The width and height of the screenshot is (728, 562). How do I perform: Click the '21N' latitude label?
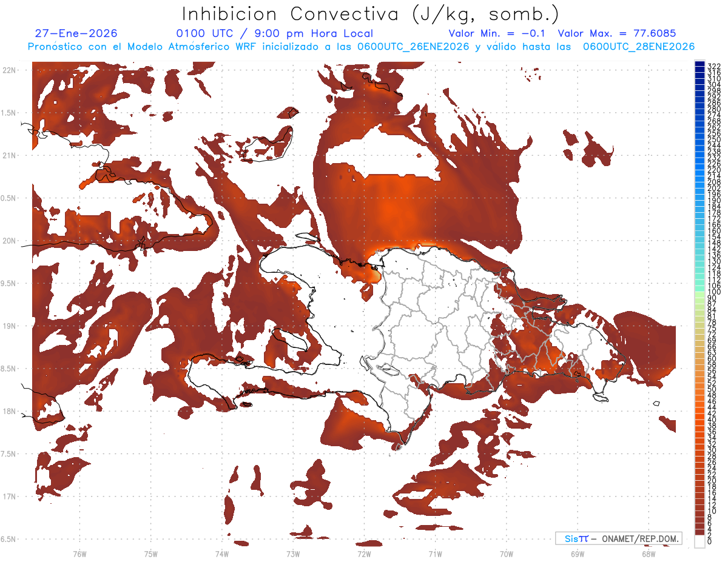pyautogui.click(x=8, y=156)
